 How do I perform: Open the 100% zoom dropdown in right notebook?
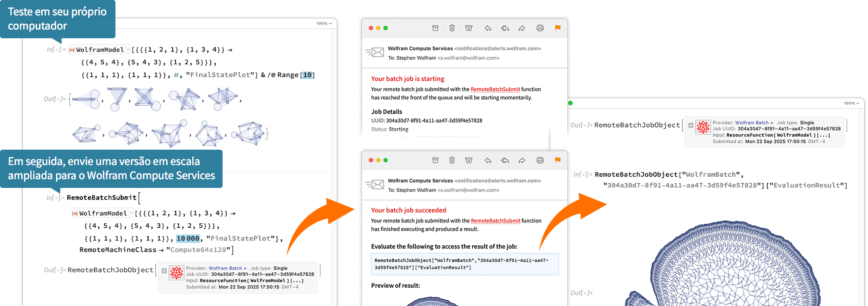click(851, 104)
